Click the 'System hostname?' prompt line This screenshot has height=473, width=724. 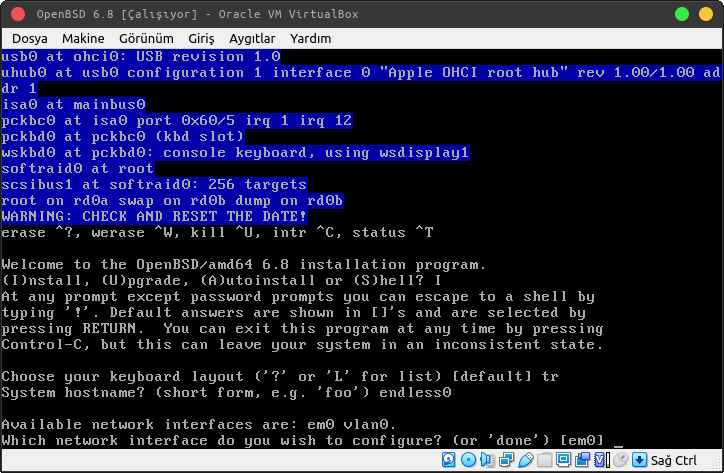click(x=226, y=392)
